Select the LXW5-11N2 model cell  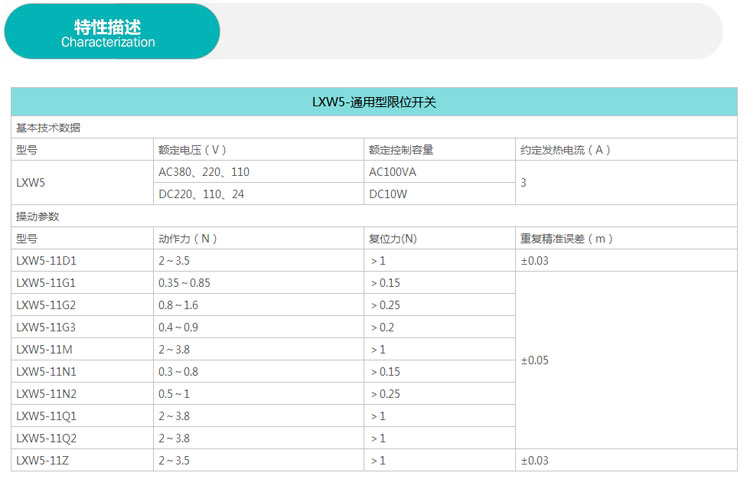pyautogui.click(x=82, y=394)
